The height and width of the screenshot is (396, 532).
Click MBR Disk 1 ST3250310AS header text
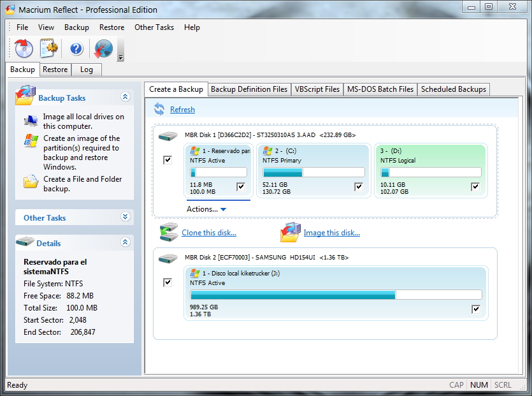pyautogui.click(x=270, y=135)
